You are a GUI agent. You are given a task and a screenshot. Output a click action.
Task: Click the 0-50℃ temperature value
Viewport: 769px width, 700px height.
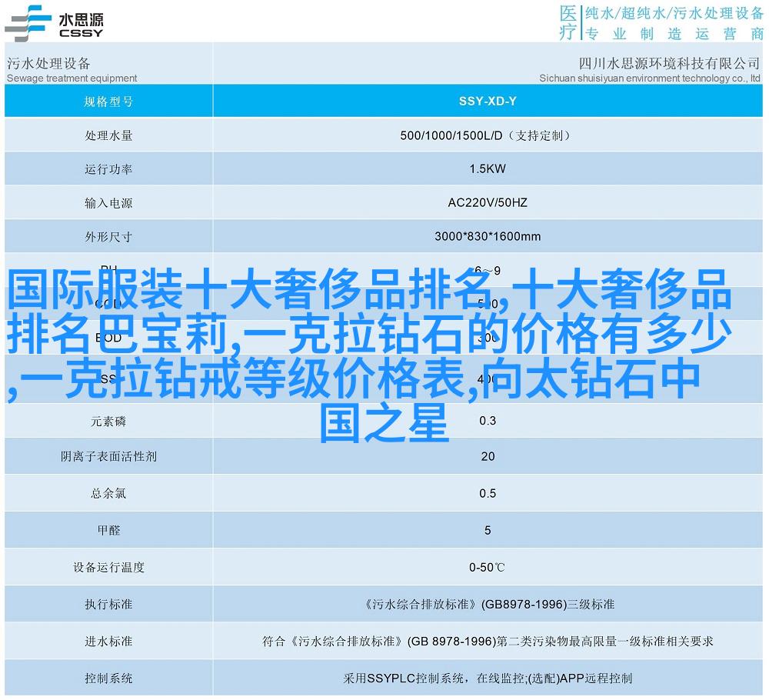[487, 568]
